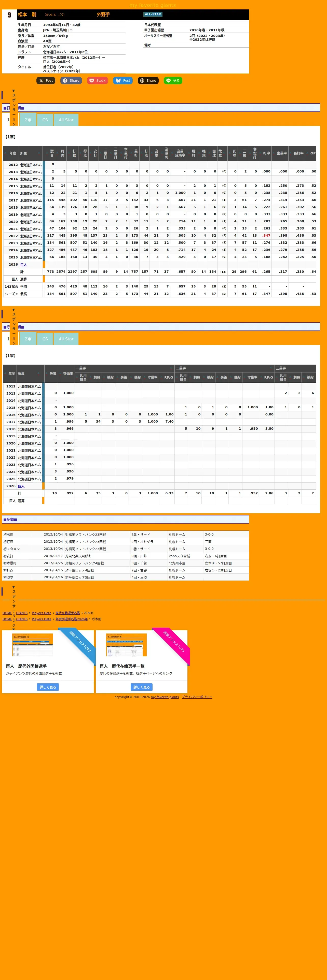Open the my favorite giants link in the footer

[165, 697]
